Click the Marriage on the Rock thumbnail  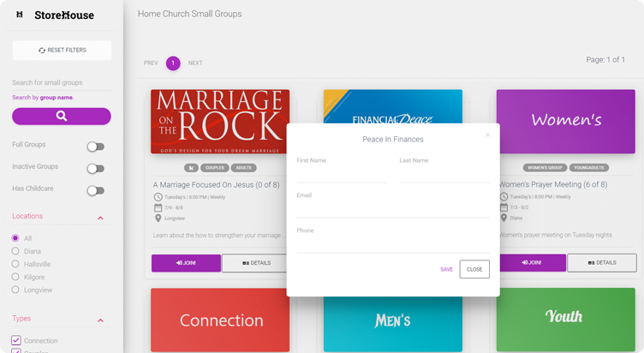(x=220, y=122)
